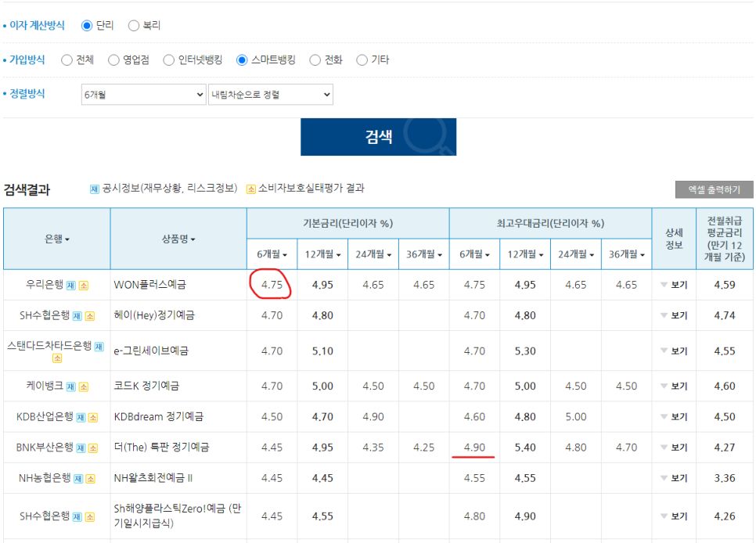Select 인터넷뱅킹 join method
This screenshot has width=756, height=543.
(x=169, y=60)
